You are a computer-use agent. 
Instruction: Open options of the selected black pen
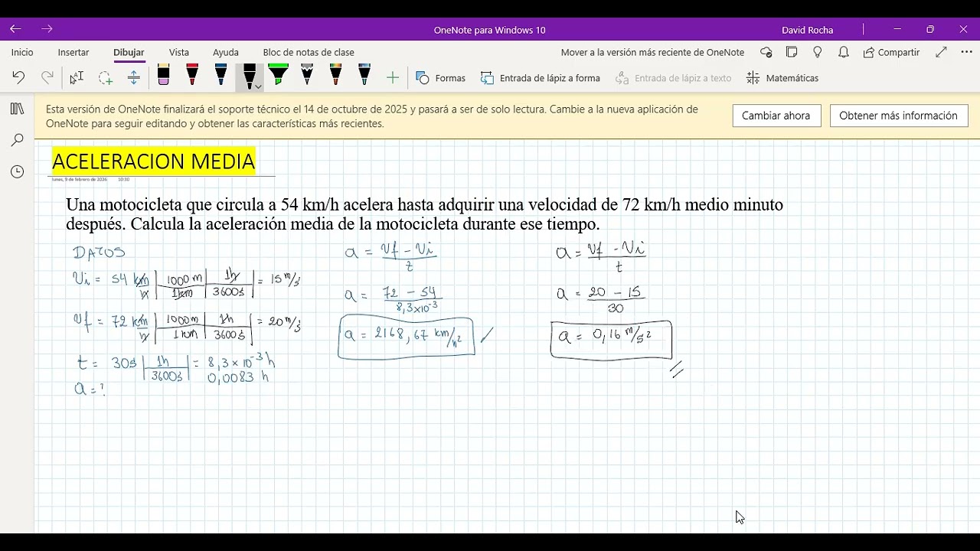258,86
